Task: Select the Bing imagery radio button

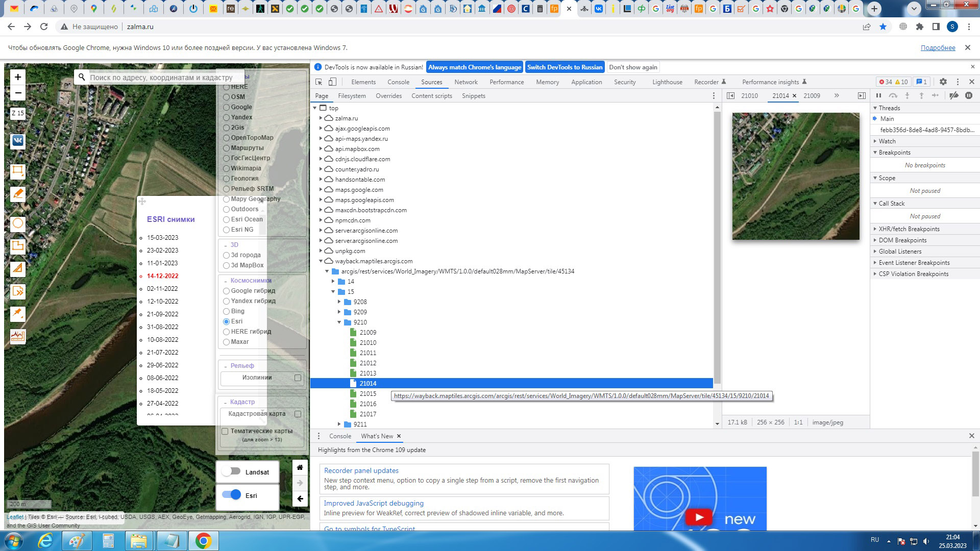Action: click(226, 311)
